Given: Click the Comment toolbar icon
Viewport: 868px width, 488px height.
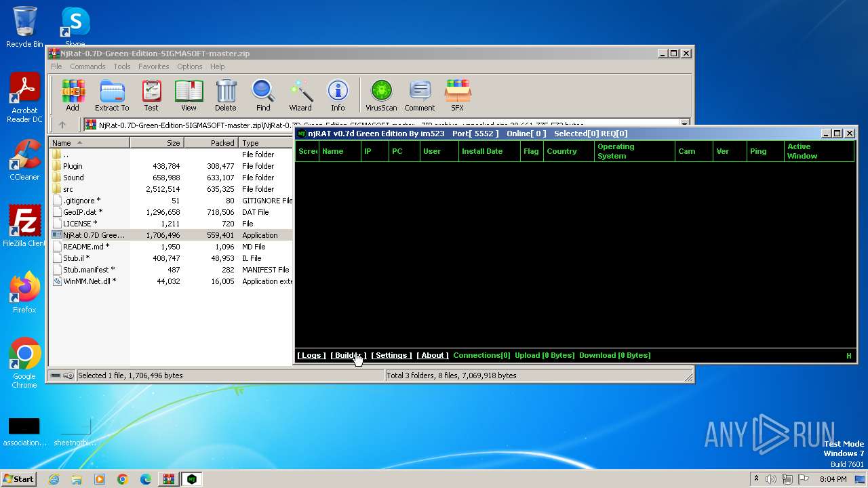Looking at the screenshot, I should [x=420, y=96].
